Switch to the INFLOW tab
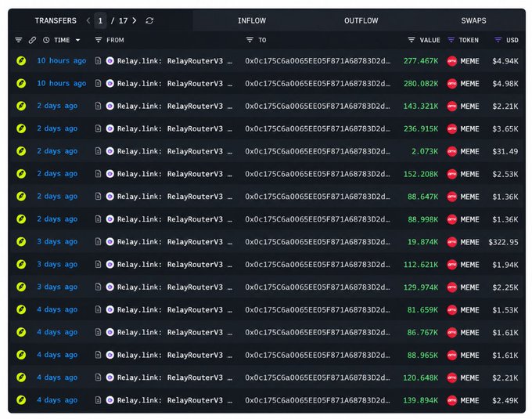The image size is (532, 419). click(252, 20)
